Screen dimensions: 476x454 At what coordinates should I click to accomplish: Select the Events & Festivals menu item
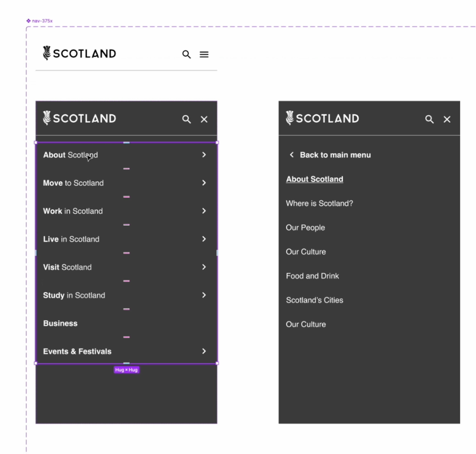coord(77,351)
